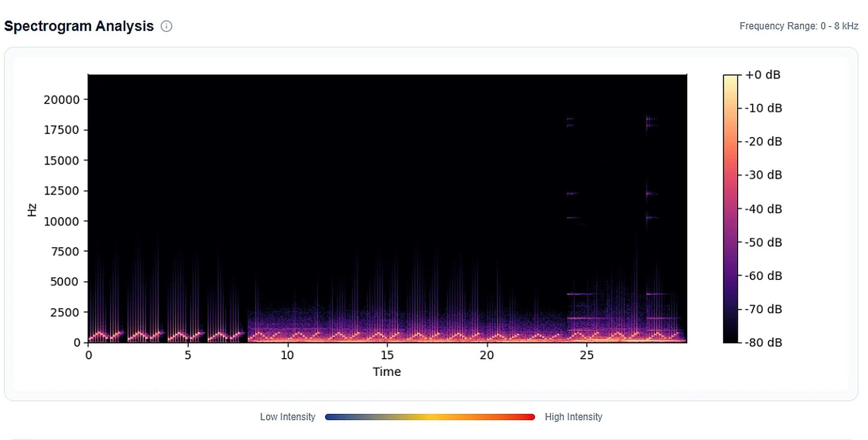This screenshot has height=440, width=868.
Task: Click the info icon beside Spectrogram Analysis
Action: pos(166,26)
